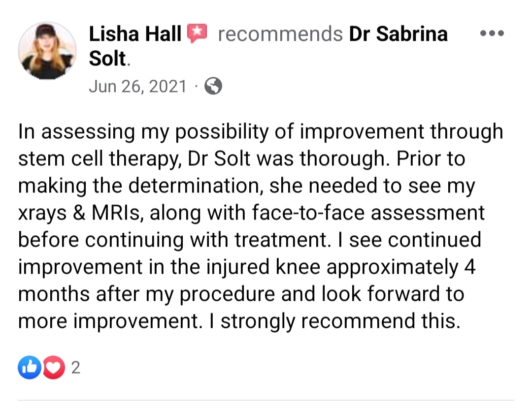Click the Lisha Hall name link
The height and width of the screenshot is (409, 532).
[x=135, y=34]
